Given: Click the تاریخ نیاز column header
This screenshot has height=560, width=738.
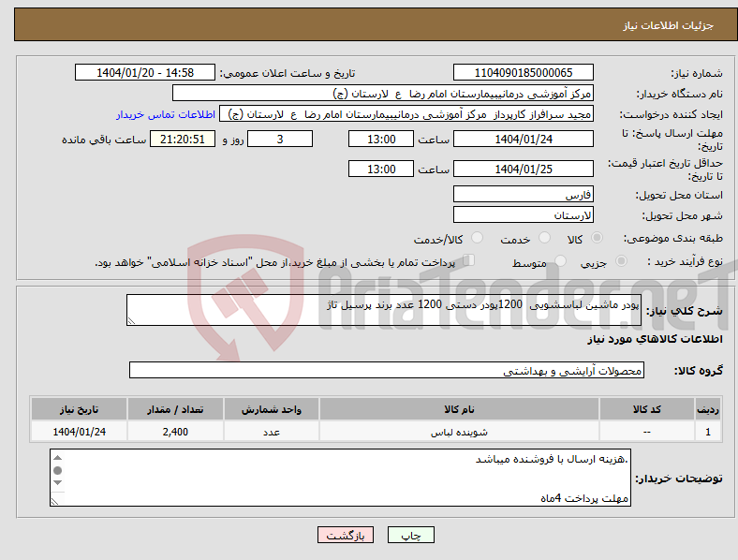Looking at the screenshot, I should [x=79, y=409].
